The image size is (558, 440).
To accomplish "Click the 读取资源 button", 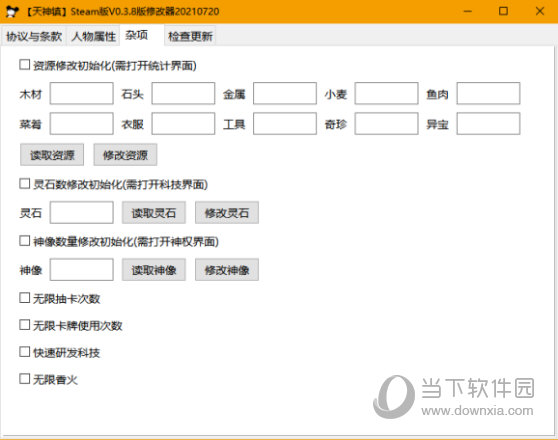I will 52,155.
